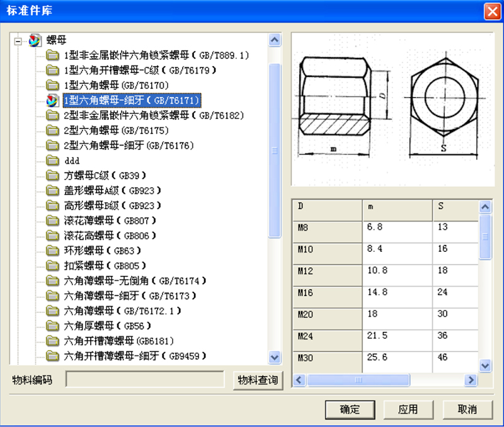Click the 螺母 root node icon
The width and height of the screenshot is (504, 427).
point(35,40)
